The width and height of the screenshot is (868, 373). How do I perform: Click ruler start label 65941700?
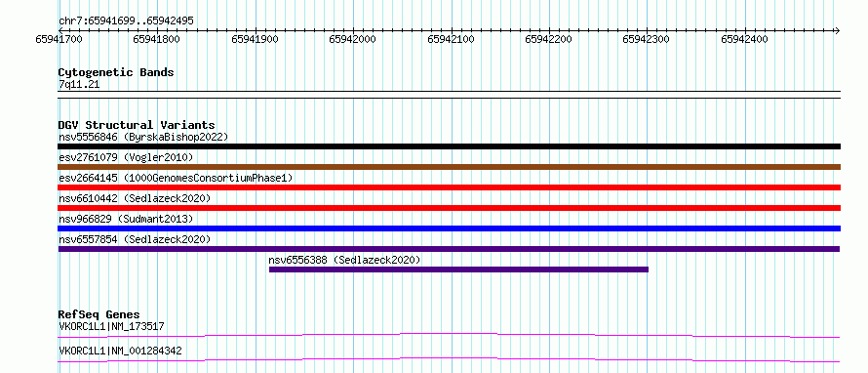point(59,39)
